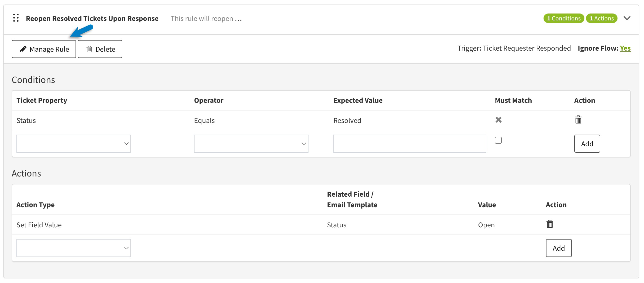The height and width of the screenshot is (283, 644).
Task: Remove the Set Field Value action
Action: [x=550, y=224]
